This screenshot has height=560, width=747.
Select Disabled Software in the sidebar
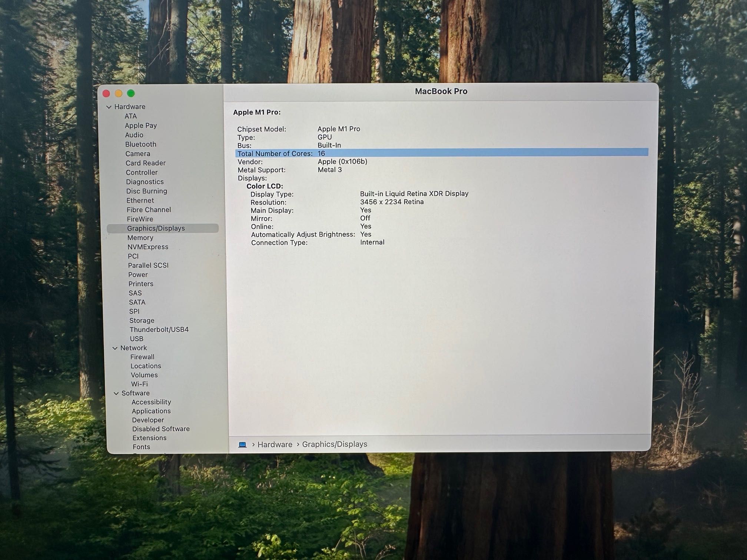coord(161,429)
